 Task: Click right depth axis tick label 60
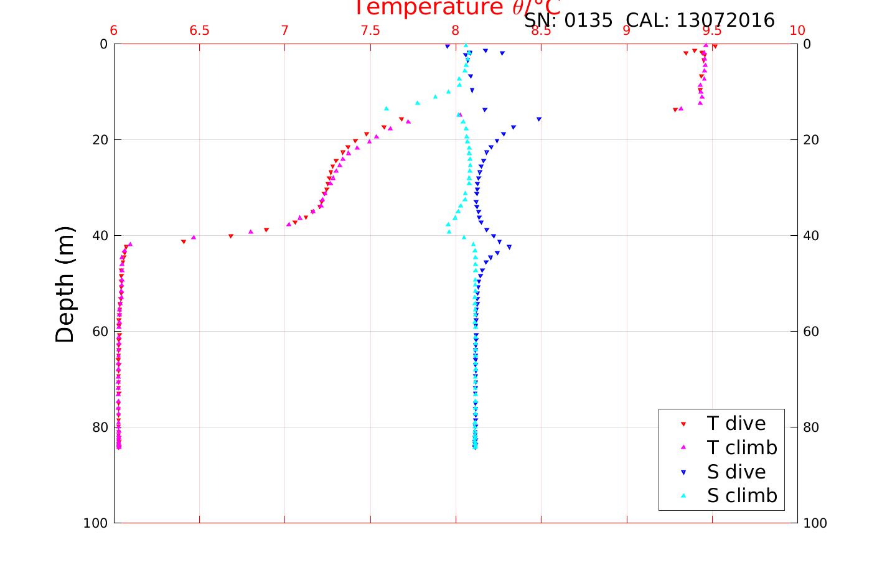pos(811,332)
